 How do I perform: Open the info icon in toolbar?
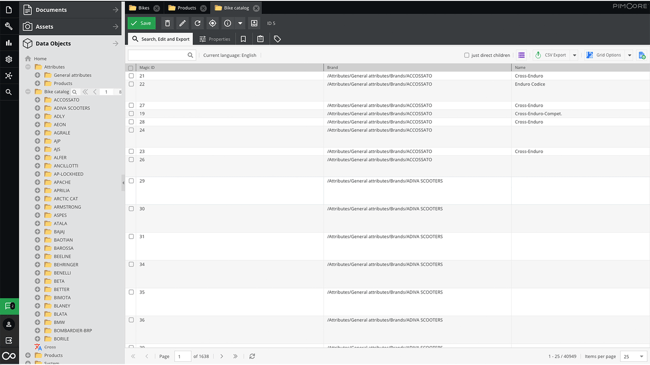point(227,23)
